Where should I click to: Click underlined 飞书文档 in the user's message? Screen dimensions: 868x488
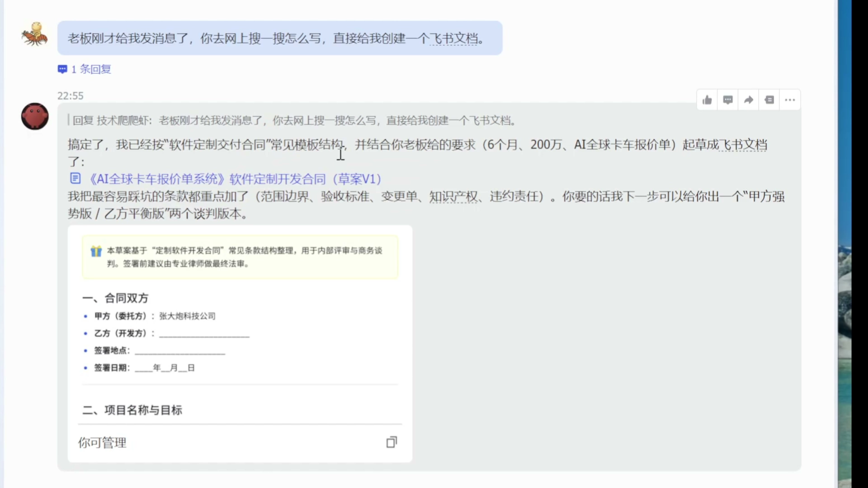[x=453, y=38]
